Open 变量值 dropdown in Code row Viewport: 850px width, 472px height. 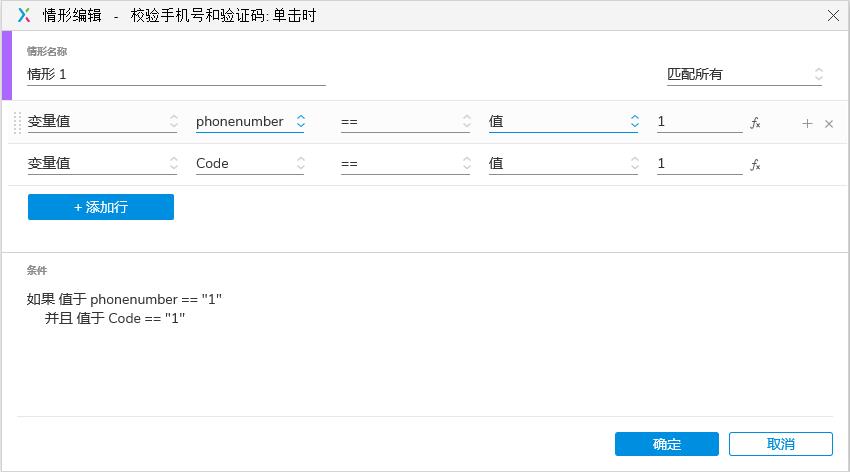click(x=102, y=163)
